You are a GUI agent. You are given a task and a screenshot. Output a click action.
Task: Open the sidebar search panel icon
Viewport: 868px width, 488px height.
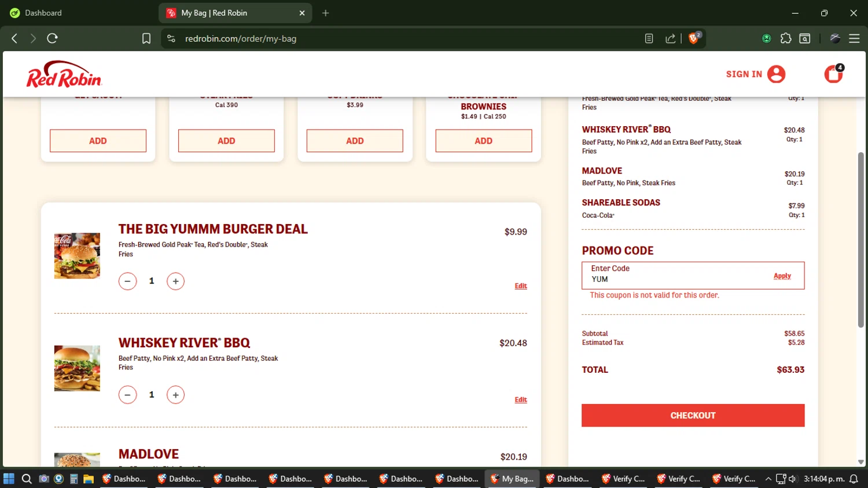click(804, 38)
